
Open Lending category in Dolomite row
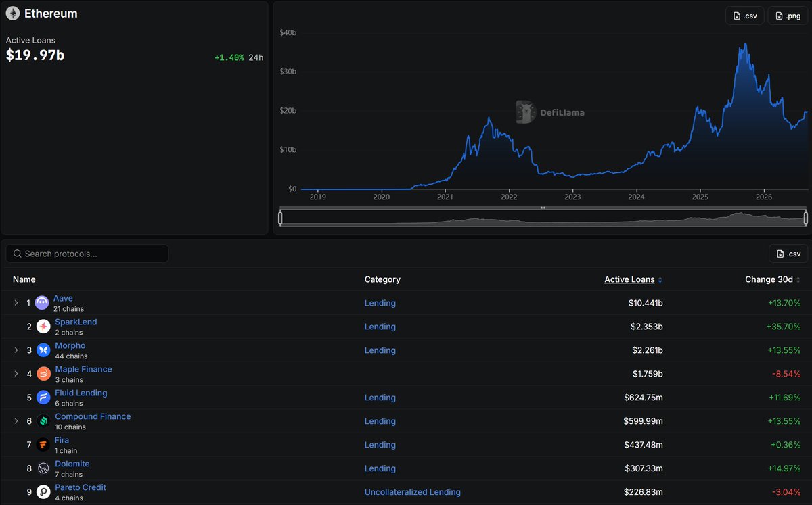pyautogui.click(x=380, y=468)
